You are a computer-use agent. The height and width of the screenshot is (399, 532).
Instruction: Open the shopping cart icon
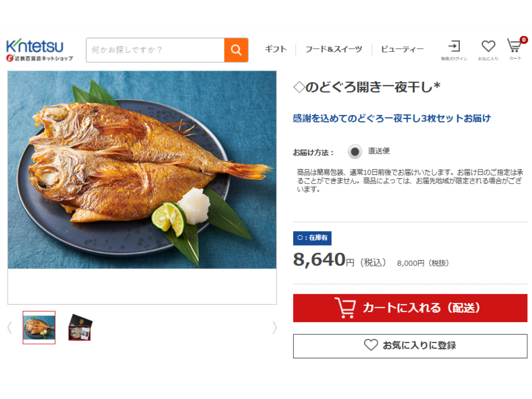click(514, 46)
